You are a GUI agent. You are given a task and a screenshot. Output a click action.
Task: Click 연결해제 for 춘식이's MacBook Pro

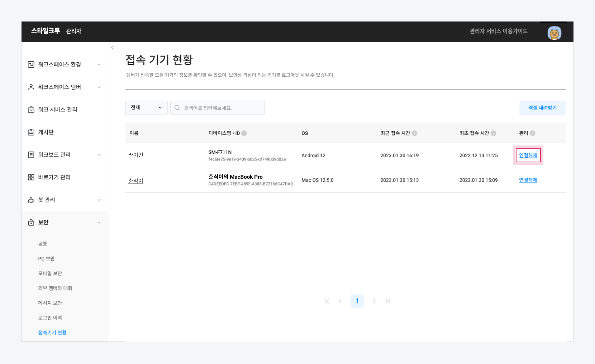tap(528, 180)
